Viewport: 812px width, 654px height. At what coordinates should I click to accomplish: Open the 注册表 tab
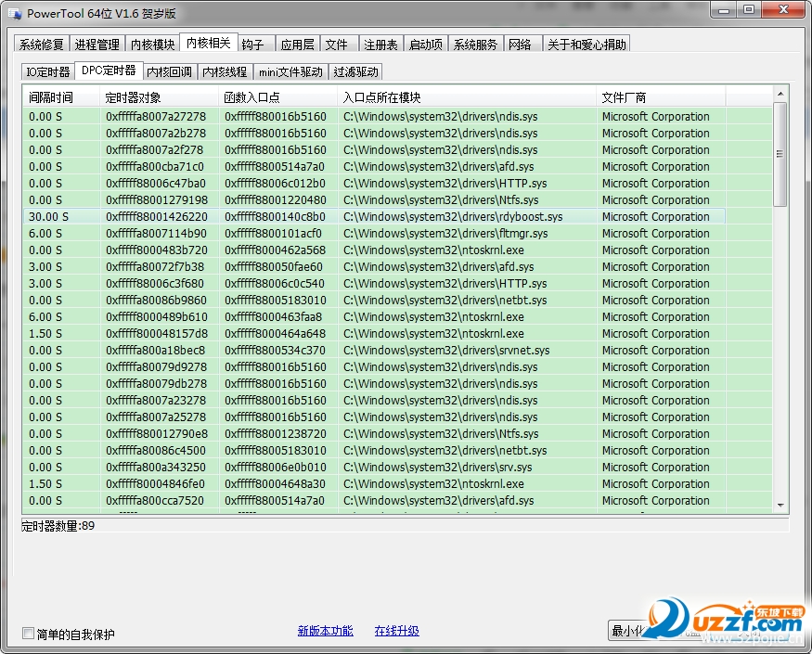coord(380,45)
